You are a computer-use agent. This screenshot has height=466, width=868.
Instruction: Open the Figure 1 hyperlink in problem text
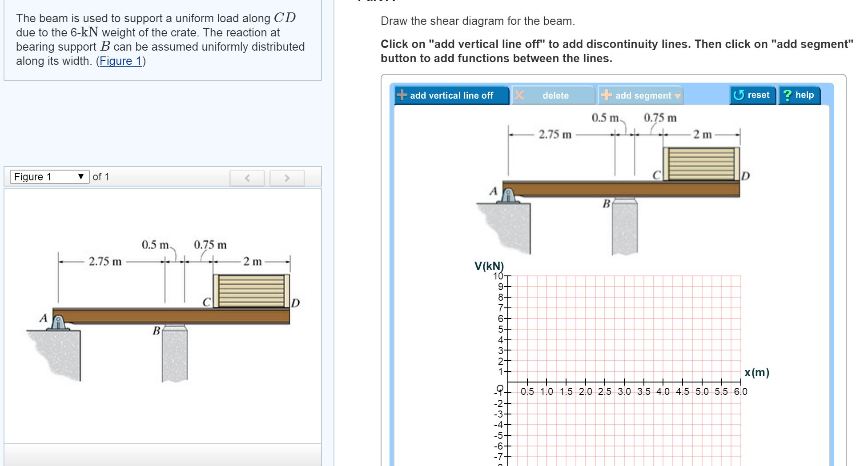click(x=121, y=61)
